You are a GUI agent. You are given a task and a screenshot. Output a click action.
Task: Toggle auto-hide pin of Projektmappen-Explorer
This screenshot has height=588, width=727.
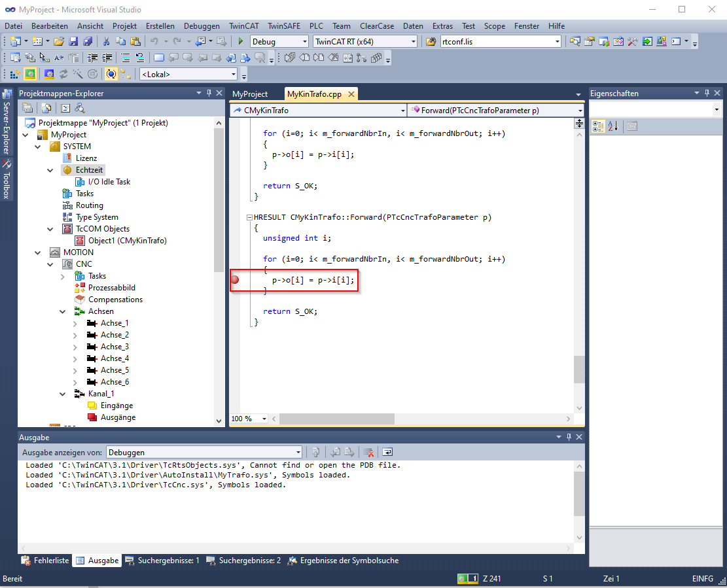[x=209, y=94]
